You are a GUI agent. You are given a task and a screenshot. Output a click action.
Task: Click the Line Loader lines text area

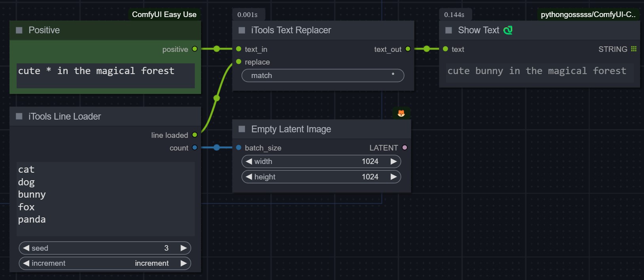pyautogui.click(x=106, y=199)
